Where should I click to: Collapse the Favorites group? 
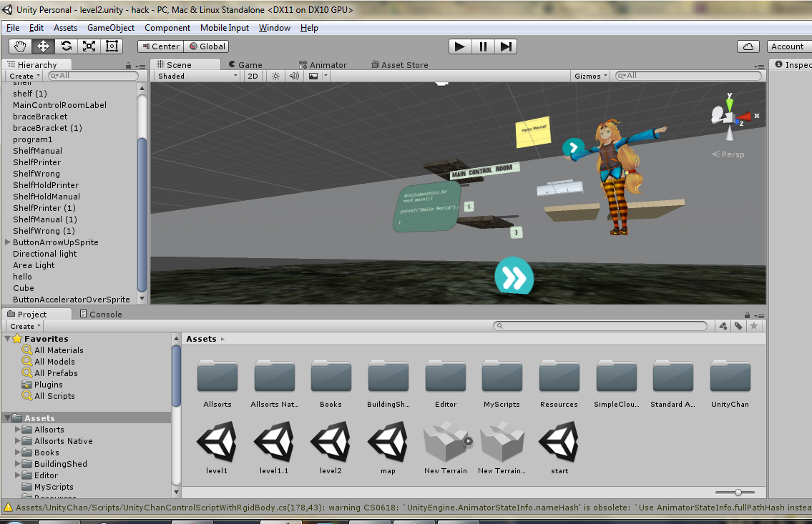(8, 339)
